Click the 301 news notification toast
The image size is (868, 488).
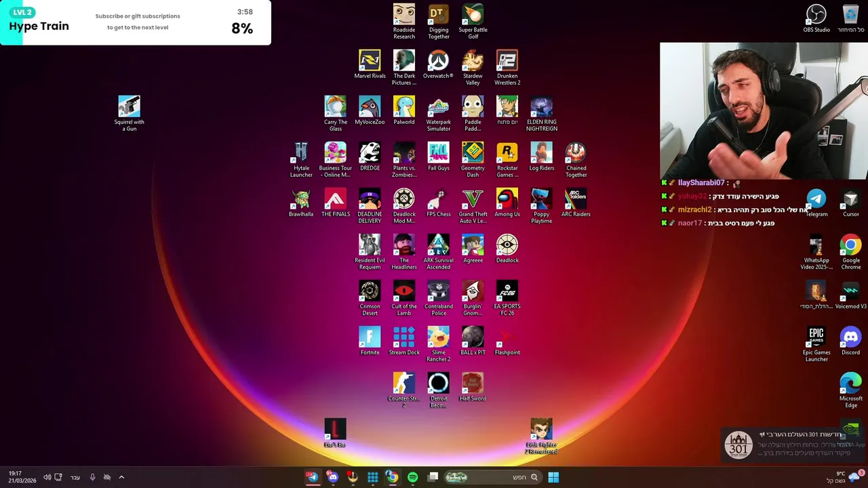pyautogui.click(x=793, y=445)
